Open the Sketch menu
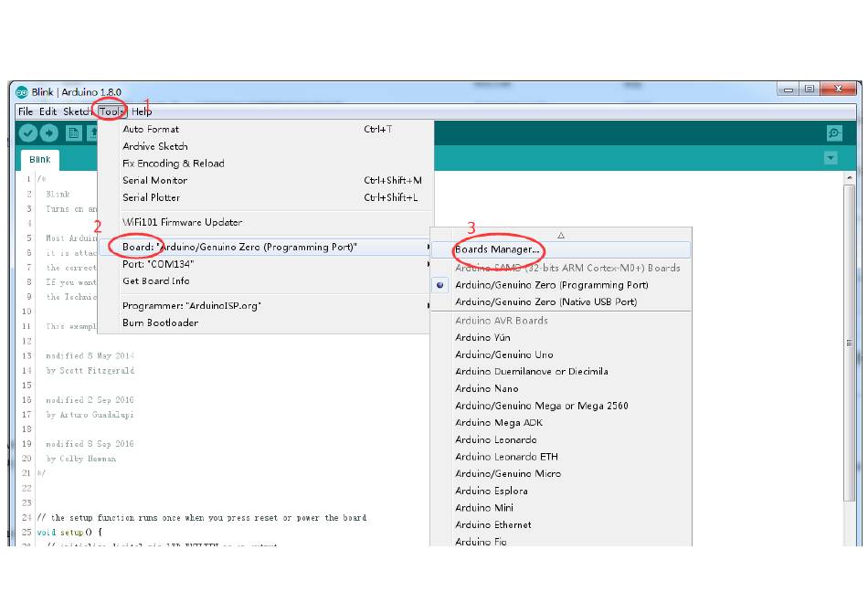 pos(78,111)
